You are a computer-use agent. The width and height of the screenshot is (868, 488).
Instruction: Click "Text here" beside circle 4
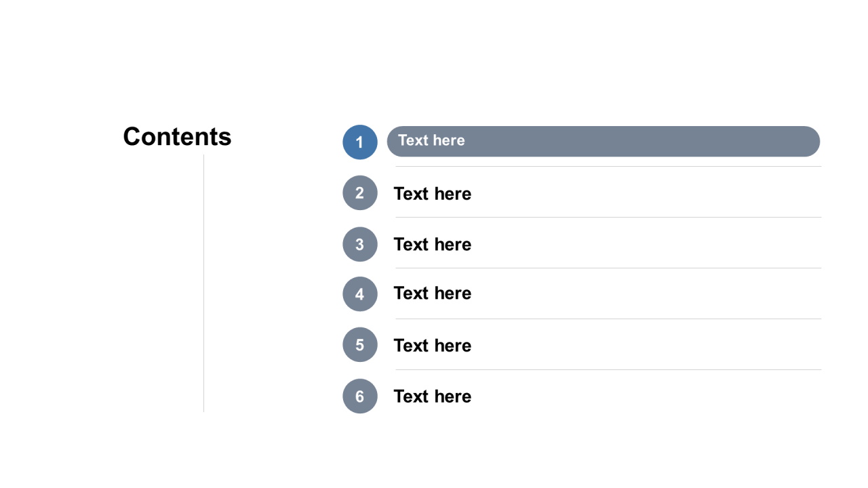point(433,293)
